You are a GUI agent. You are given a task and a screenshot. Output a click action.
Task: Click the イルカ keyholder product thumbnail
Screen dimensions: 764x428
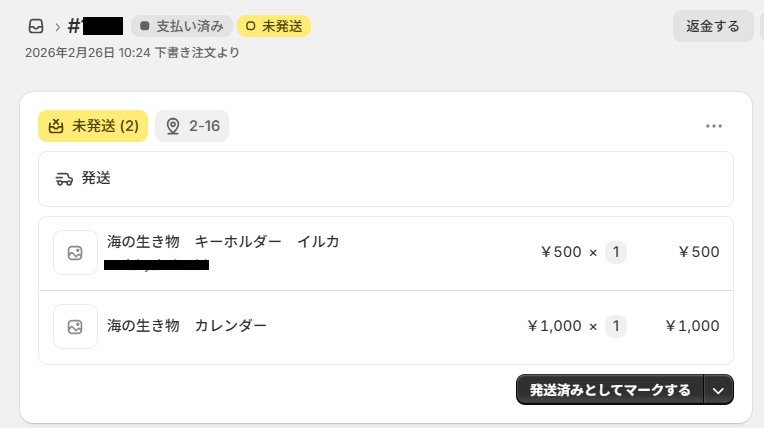tap(75, 252)
